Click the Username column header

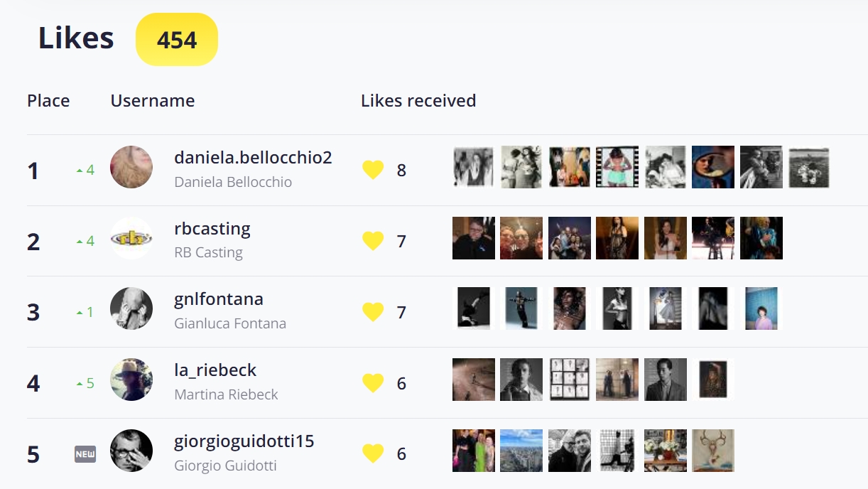(x=153, y=101)
